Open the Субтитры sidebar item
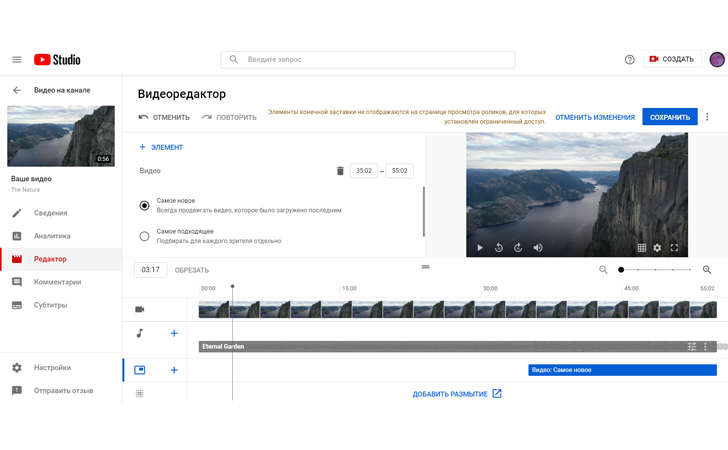The image size is (728, 450). point(50,305)
